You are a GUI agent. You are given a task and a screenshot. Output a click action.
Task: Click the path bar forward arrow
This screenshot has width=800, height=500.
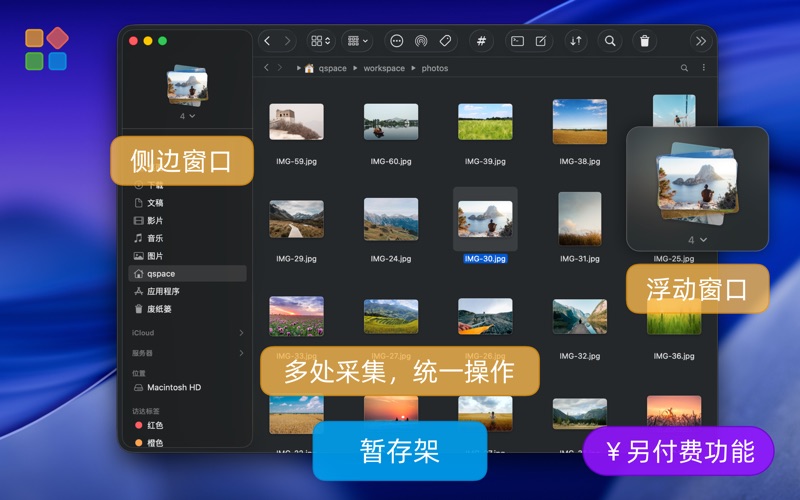coord(280,67)
